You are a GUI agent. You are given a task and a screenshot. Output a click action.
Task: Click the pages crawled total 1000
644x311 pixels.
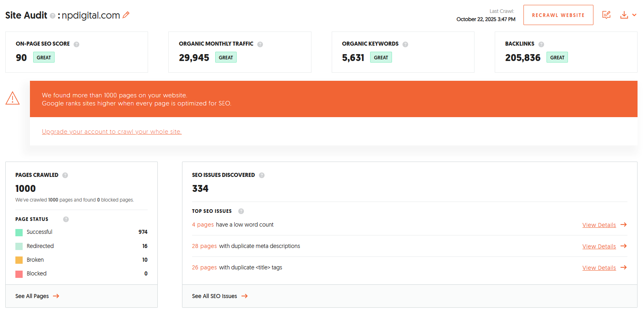point(25,189)
